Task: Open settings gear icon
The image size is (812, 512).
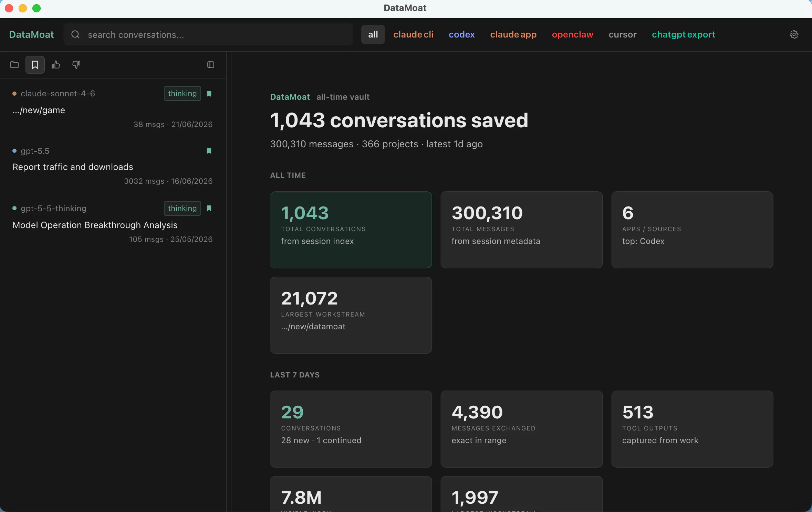Action: click(x=794, y=34)
